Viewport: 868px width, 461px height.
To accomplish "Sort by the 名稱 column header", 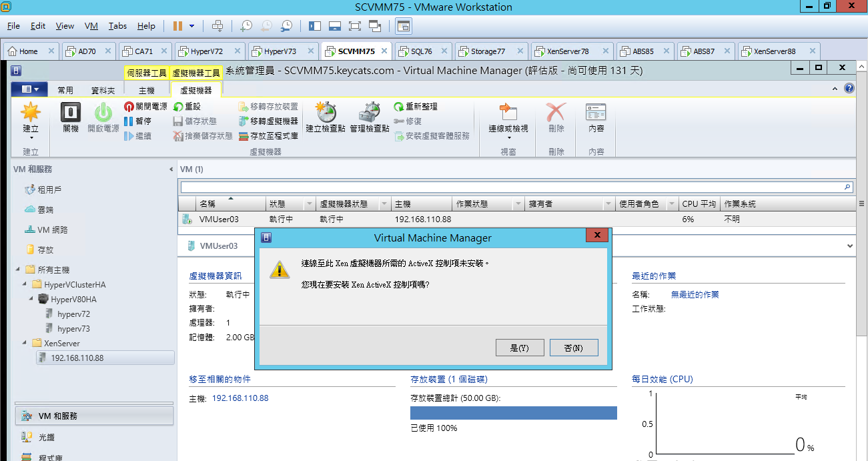I will click(x=231, y=204).
